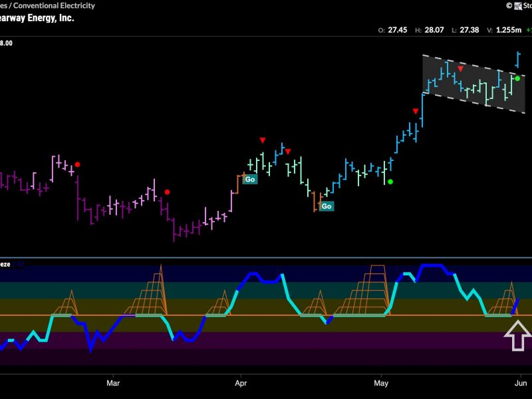Click the green dot marker in early May
Screen dimensions: 532x399
[390, 182]
